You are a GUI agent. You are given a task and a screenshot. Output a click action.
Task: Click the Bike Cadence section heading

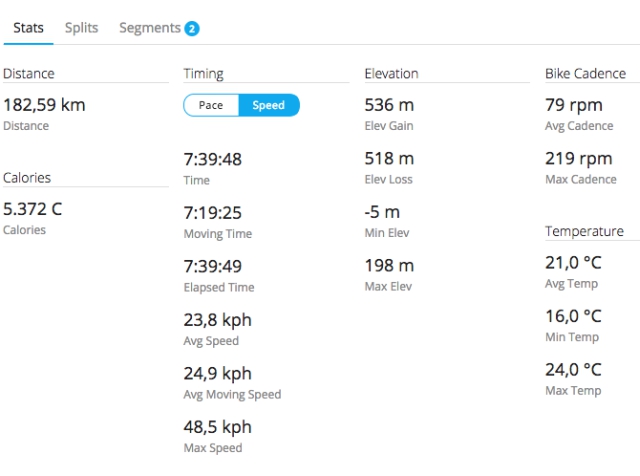pyautogui.click(x=585, y=74)
